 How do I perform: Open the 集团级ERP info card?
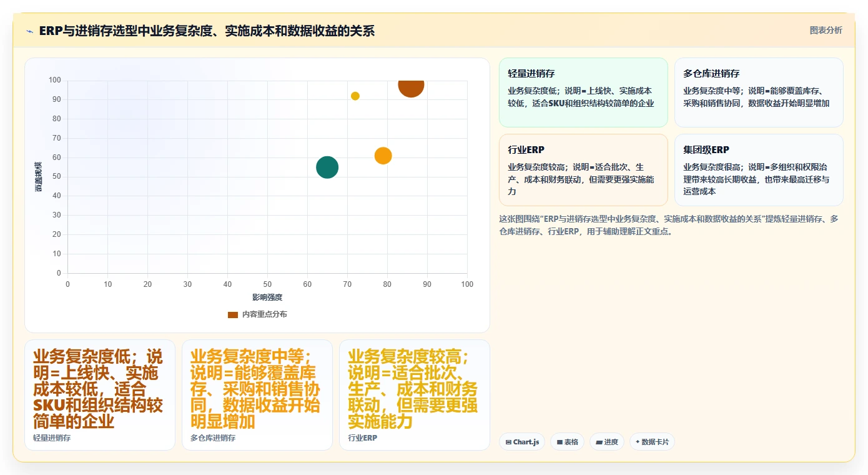click(759, 170)
